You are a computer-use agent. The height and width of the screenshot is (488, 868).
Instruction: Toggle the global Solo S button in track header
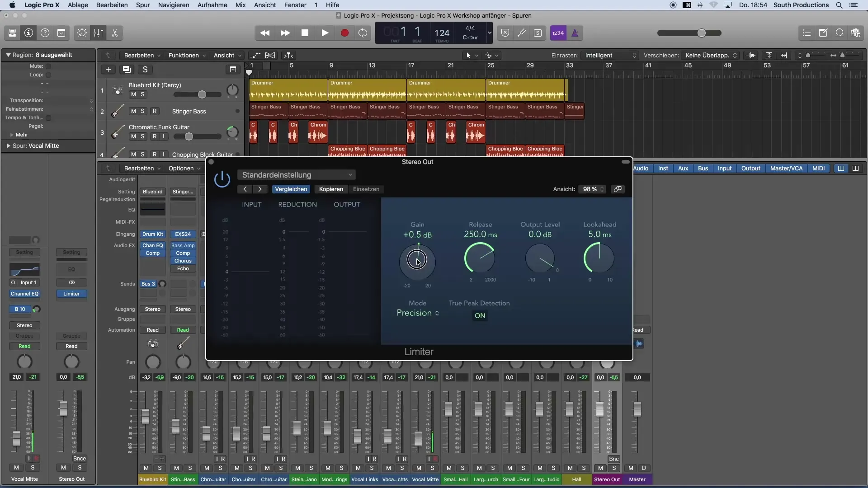click(x=145, y=70)
